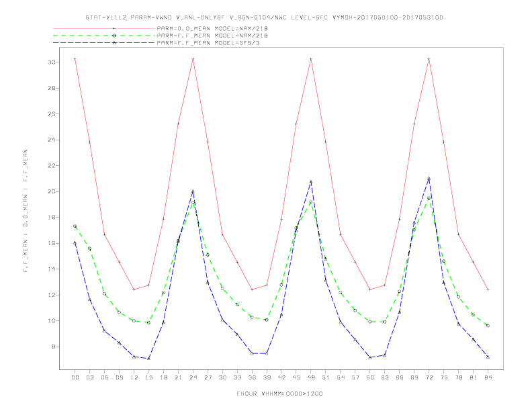
Task: Select green legend entry PARM=F.F_MEAN MODEL=NAM/218
Action: (x=161, y=36)
